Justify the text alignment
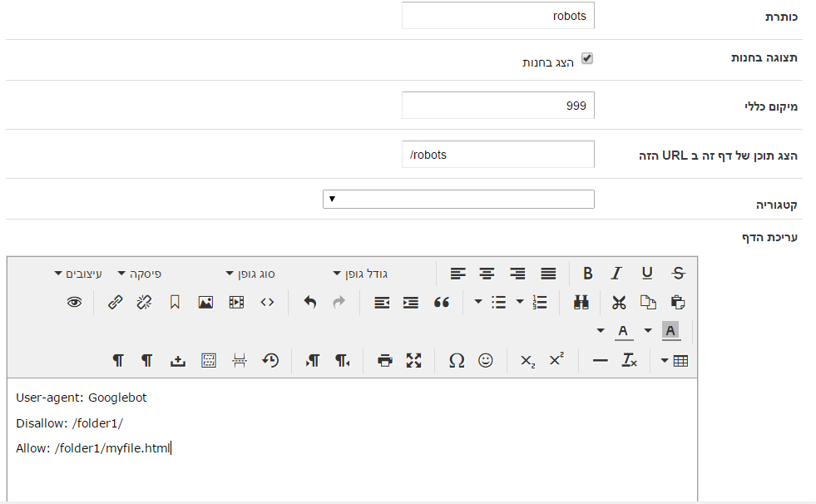The width and height of the screenshot is (816, 504). tap(548, 274)
